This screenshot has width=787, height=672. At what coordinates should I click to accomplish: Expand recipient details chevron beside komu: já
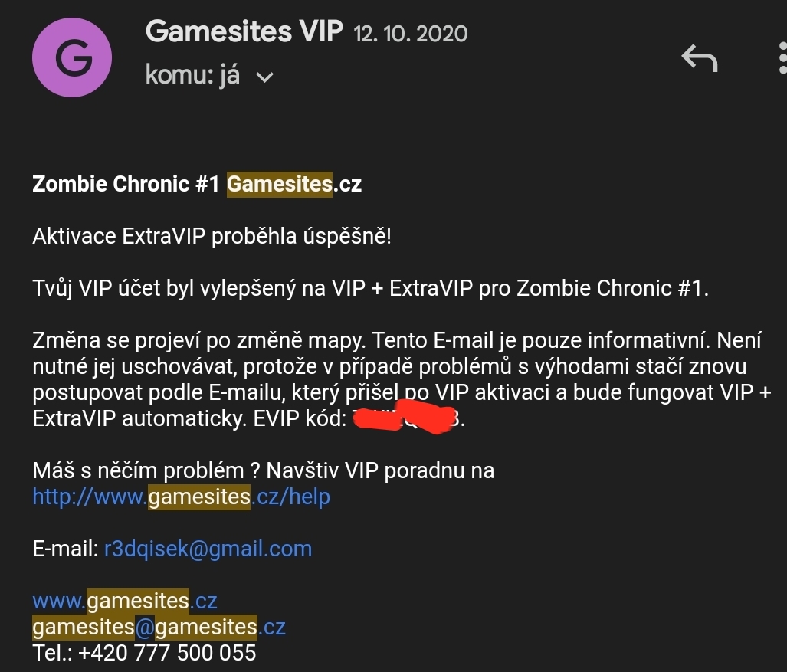point(264,77)
